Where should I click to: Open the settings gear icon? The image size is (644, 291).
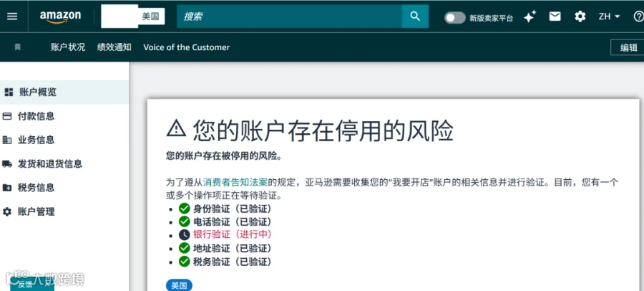580,16
